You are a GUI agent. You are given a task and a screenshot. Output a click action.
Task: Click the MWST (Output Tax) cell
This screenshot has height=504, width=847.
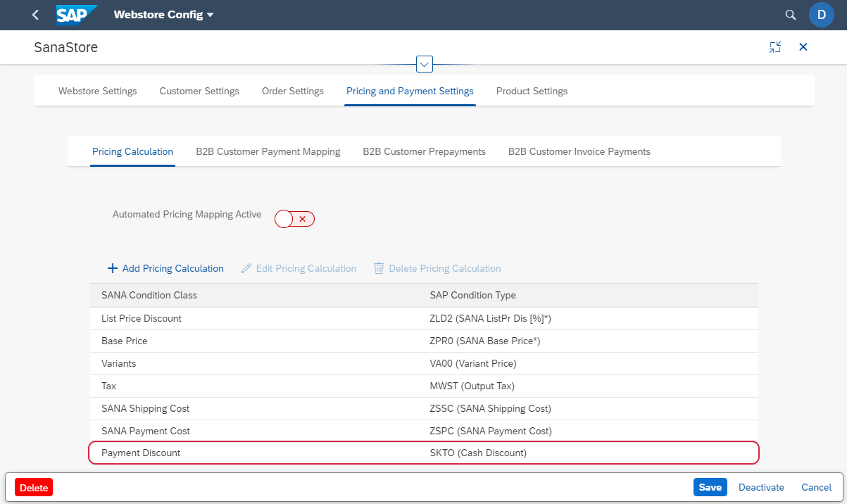click(x=472, y=386)
